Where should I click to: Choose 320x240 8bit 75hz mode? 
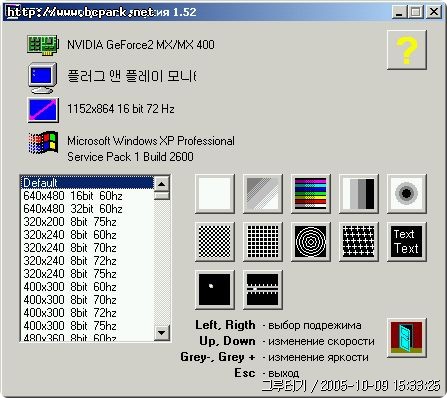tap(87, 274)
